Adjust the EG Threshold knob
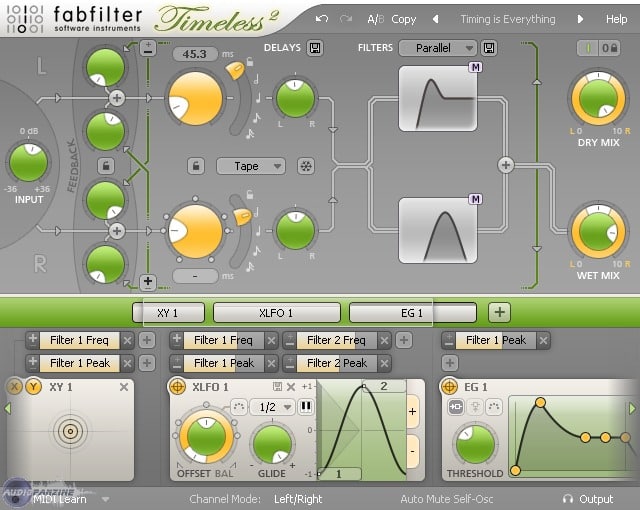The width and height of the screenshot is (640, 510). (475, 444)
